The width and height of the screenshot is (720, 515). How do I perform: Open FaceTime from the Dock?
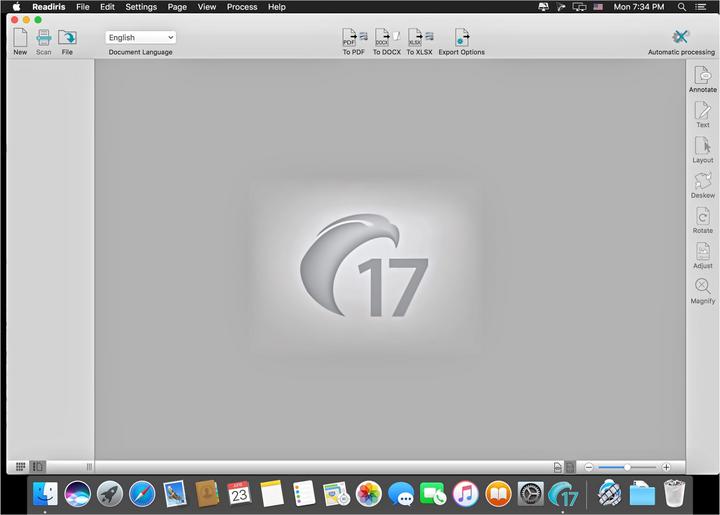pyautogui.click(x=433, y=494)
